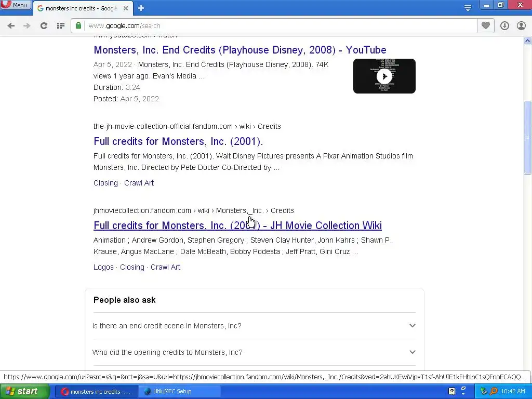Viewport: 532px width, 399px height.
Task: Click the the-jh-movie-collection-official.fandom.com breadcrumb text
Action: [x=163, y=126]
